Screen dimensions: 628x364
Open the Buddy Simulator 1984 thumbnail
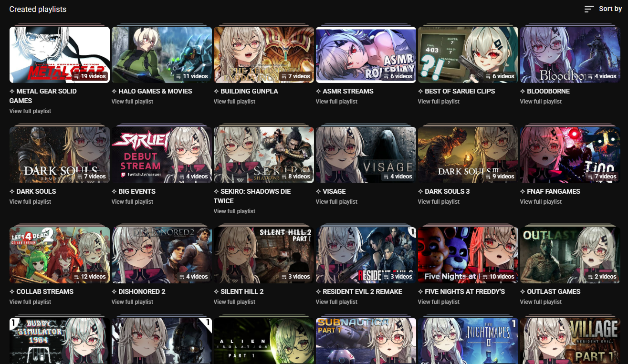click(60, 341)
